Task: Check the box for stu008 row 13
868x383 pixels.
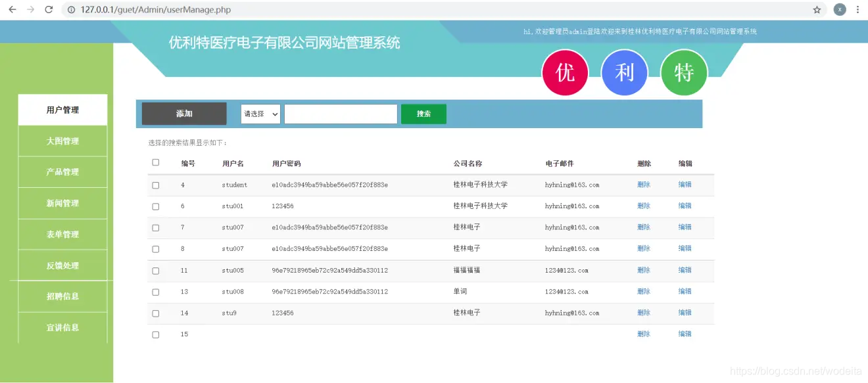Action: coord(156,292)
